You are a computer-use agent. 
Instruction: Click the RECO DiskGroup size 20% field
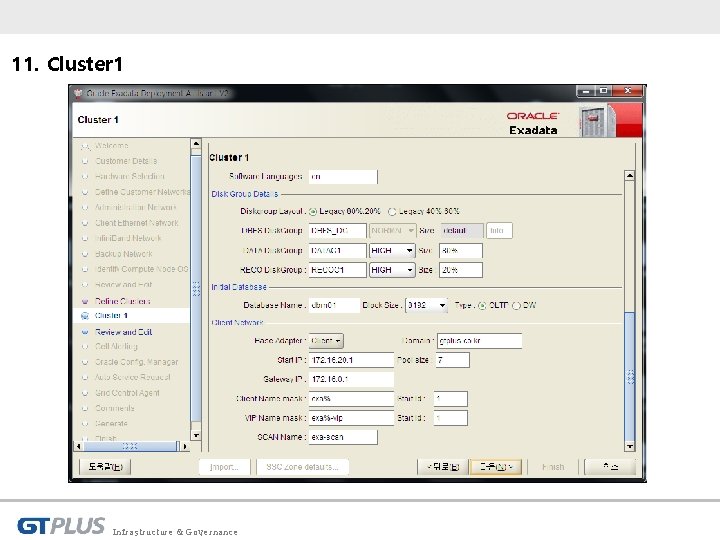[x=461, y=270]
